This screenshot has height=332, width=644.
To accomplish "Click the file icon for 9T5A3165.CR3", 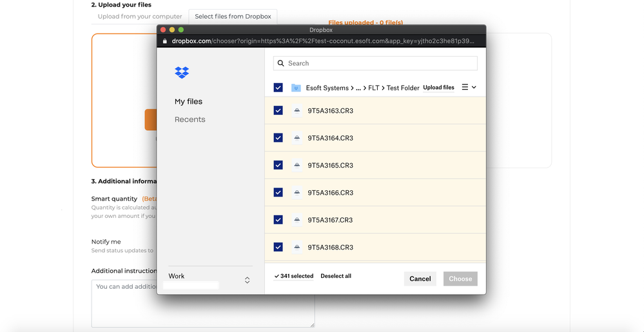I will point(297,166).
